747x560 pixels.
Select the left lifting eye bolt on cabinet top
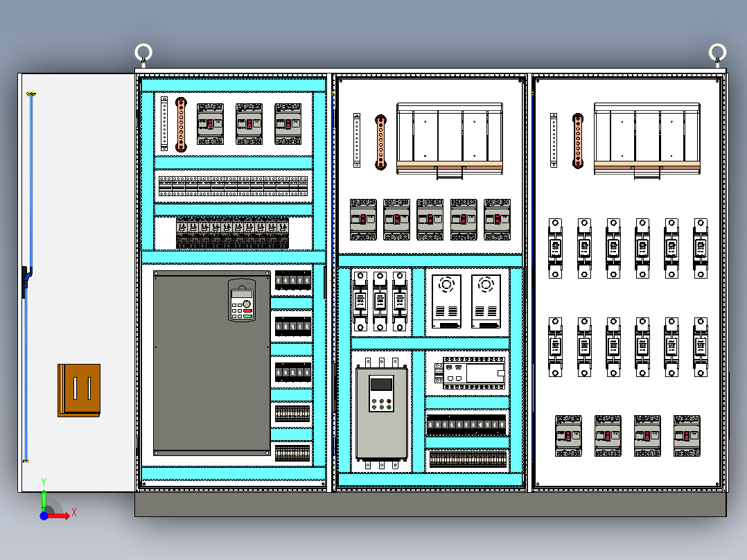(x=143, y=54)
